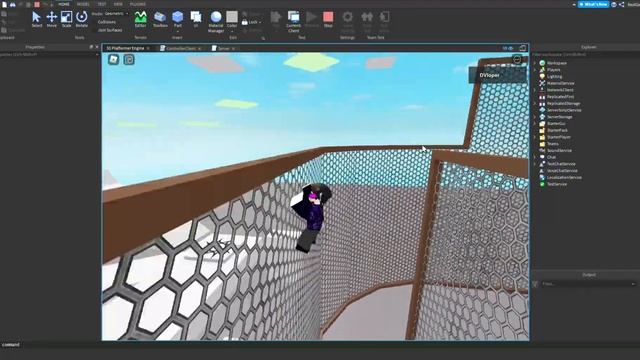Screen dimensions: 640x360
Task: Expand the ServerStorage tree node
Action: coord(535,117)
